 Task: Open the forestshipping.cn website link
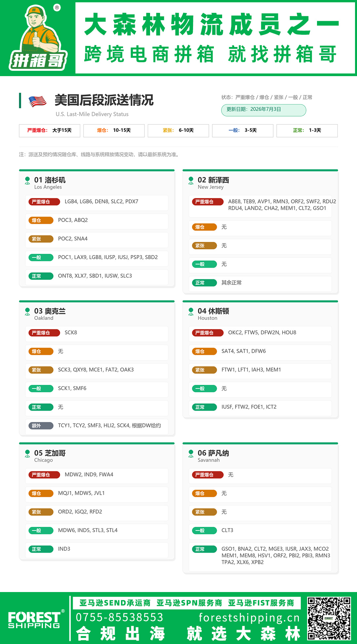click(249, 618)
